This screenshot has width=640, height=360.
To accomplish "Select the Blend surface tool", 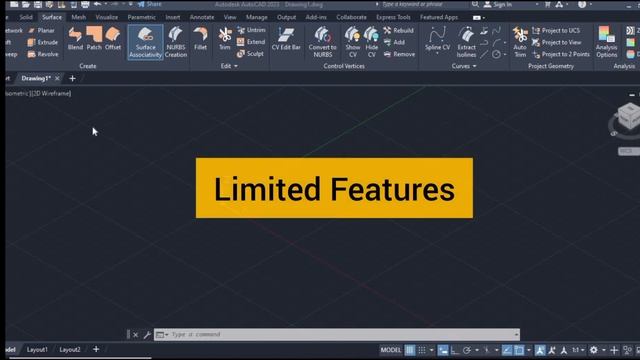I will pos(75,39).
